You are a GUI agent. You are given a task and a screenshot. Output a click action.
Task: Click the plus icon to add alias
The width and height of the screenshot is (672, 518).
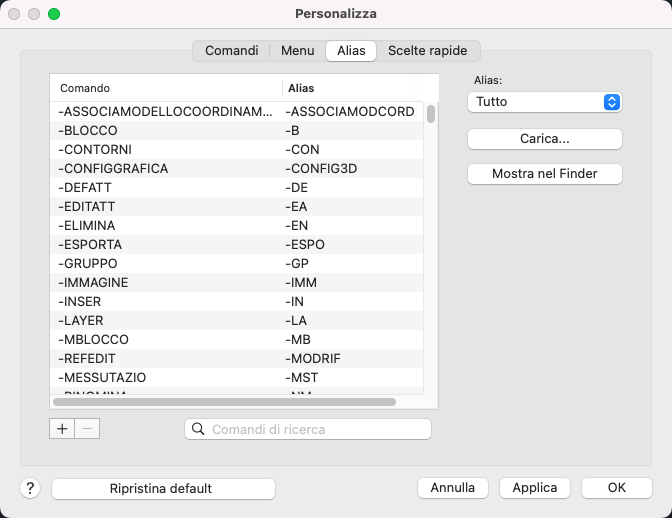click(62, 429)
